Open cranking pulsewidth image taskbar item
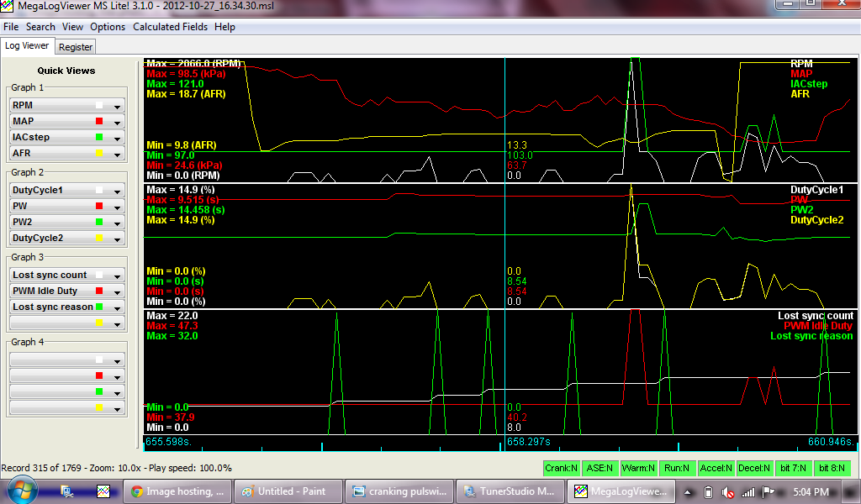The height and width of the screenshot is (504, 861). coord(399,491)
